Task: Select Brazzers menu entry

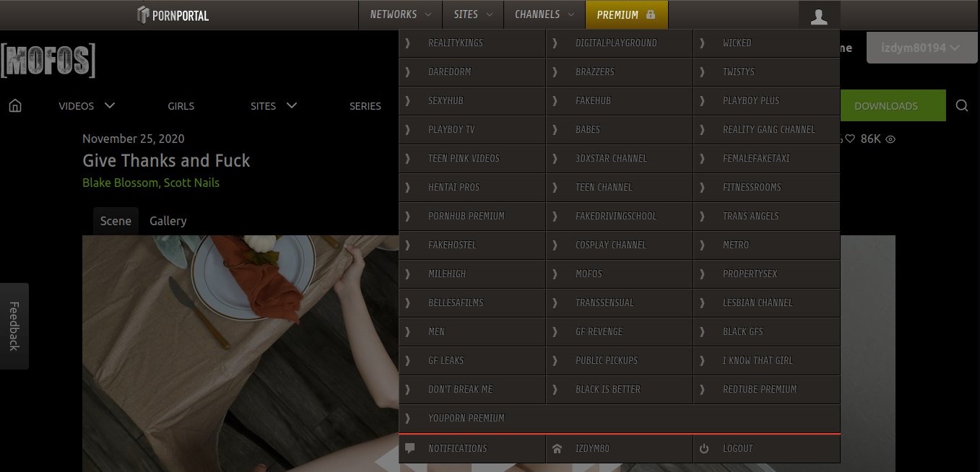Action: tap(620, 71)
